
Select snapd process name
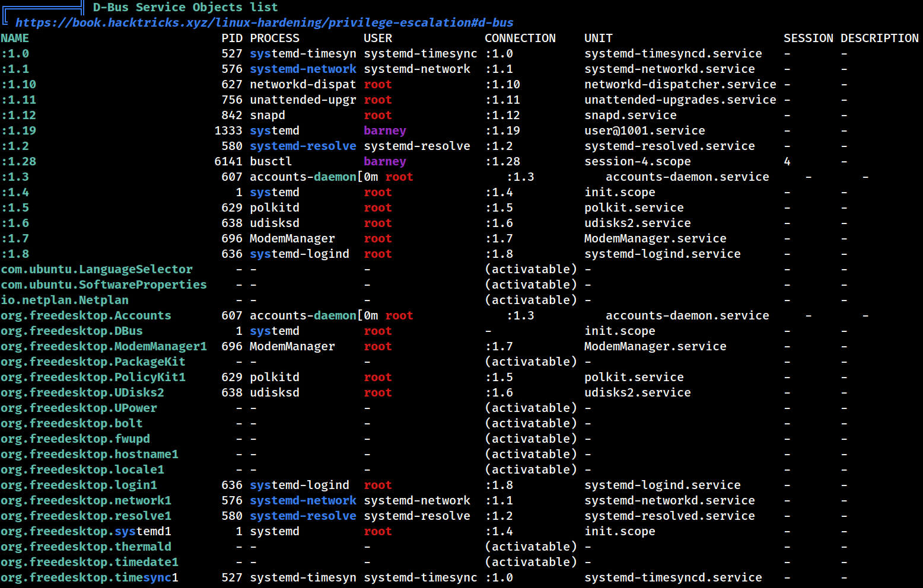268,115
